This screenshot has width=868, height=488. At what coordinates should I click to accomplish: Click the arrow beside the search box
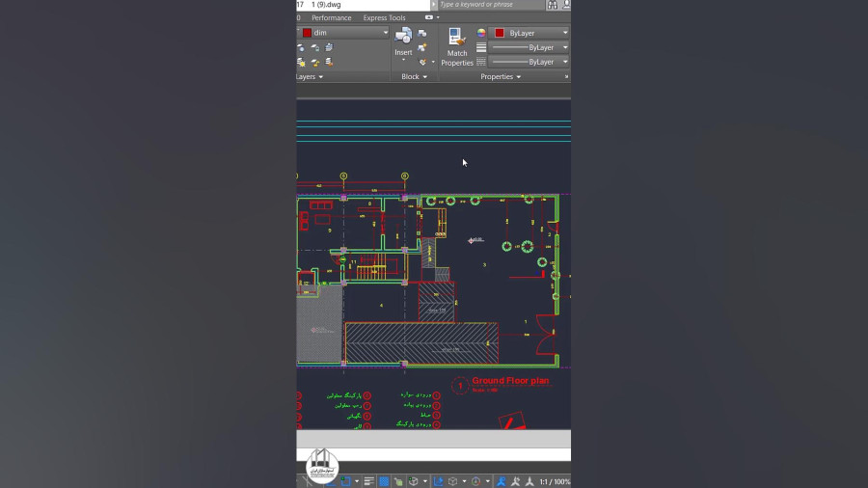click(x=434, y=5)
